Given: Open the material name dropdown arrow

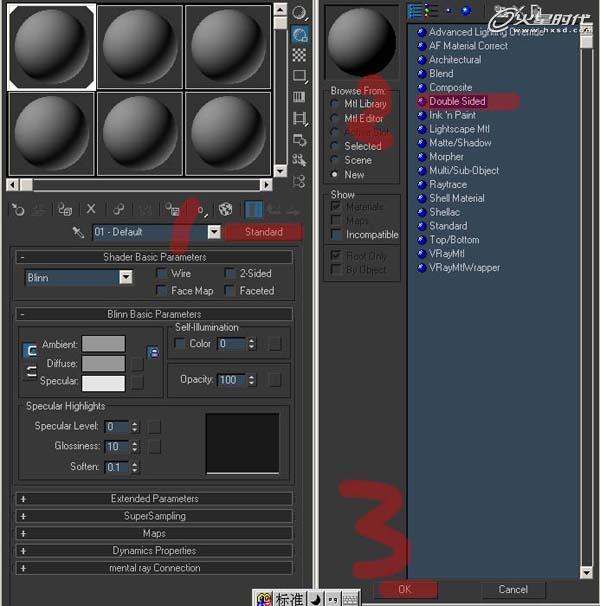Looking at the screenshot, I should tap(214, 232).
